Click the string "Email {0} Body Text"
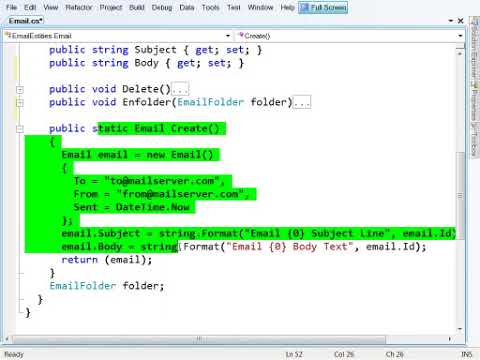 [290, 247]
